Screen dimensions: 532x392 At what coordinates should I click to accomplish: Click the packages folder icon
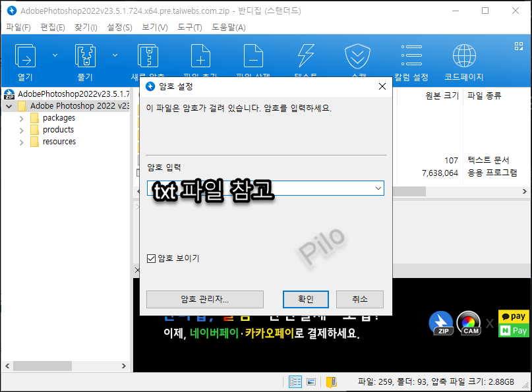pyautogui.click(x=34, y=118)
